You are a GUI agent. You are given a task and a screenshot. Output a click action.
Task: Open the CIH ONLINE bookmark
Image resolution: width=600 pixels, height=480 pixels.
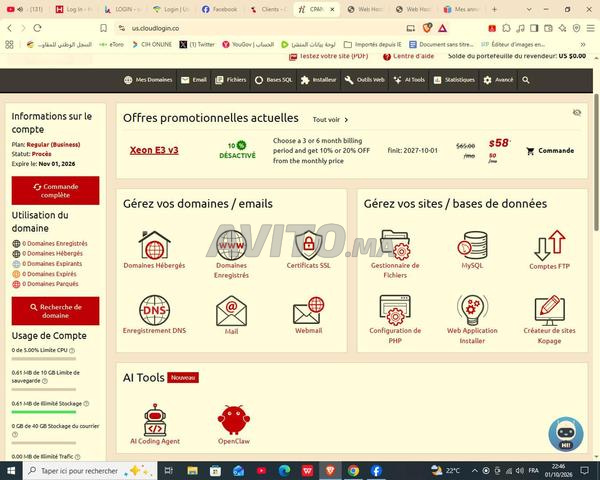pyautogui.click(x=152, y=44)
